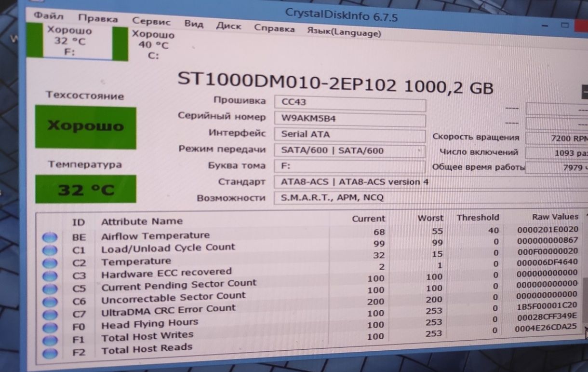This screenshot has width=588, height=372.
Task: Open the Справка menu
Action: click(x=274, y=28)
